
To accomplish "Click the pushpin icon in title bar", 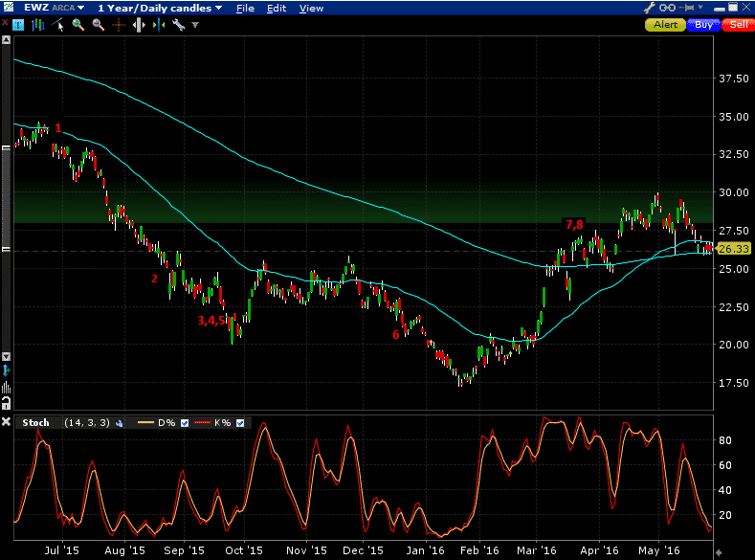I will coord(688,8).
